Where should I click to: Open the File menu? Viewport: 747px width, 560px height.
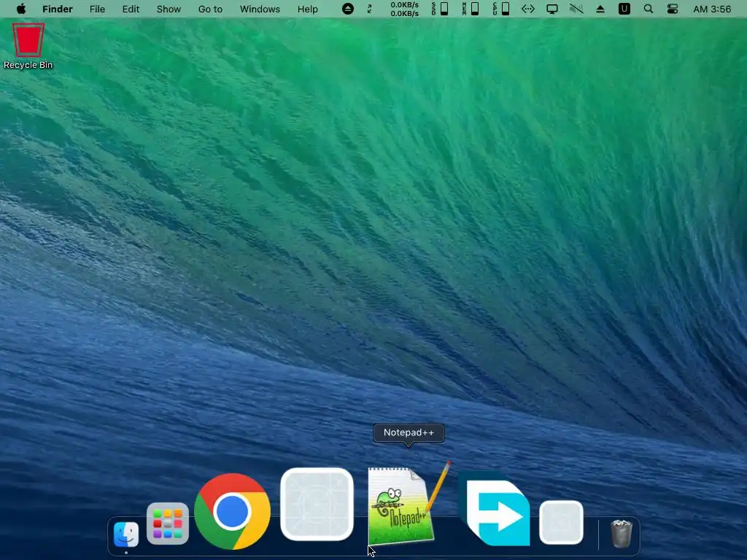97,9
